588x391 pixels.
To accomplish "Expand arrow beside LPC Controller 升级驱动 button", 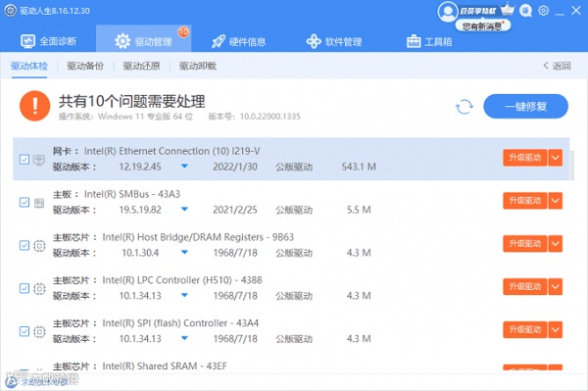I will [x=556, y=286].
